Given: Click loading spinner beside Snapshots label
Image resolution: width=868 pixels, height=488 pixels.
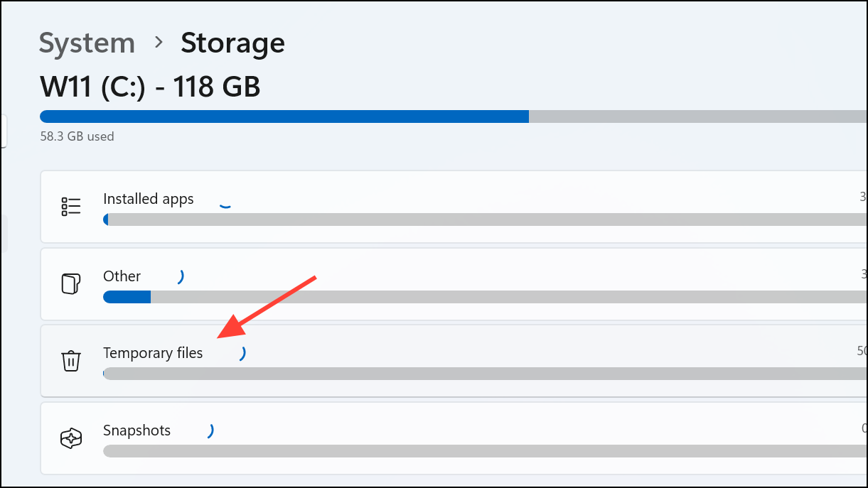Looking at the screenshot, I should point(210,430).
